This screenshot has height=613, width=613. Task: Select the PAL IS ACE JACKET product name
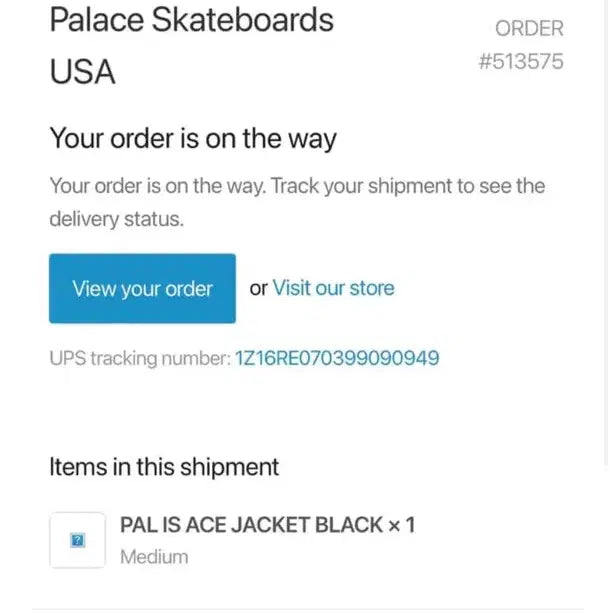click(x=218, y=525)
